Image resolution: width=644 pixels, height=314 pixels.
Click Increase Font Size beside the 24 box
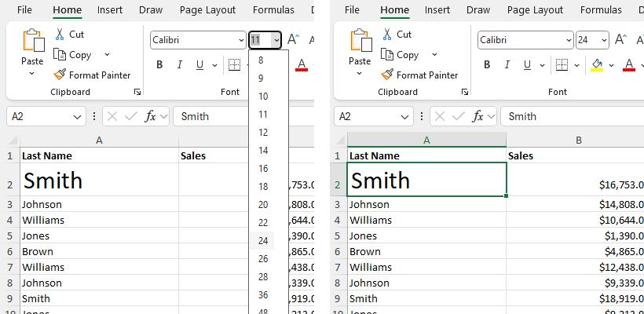tap(620, 40)
